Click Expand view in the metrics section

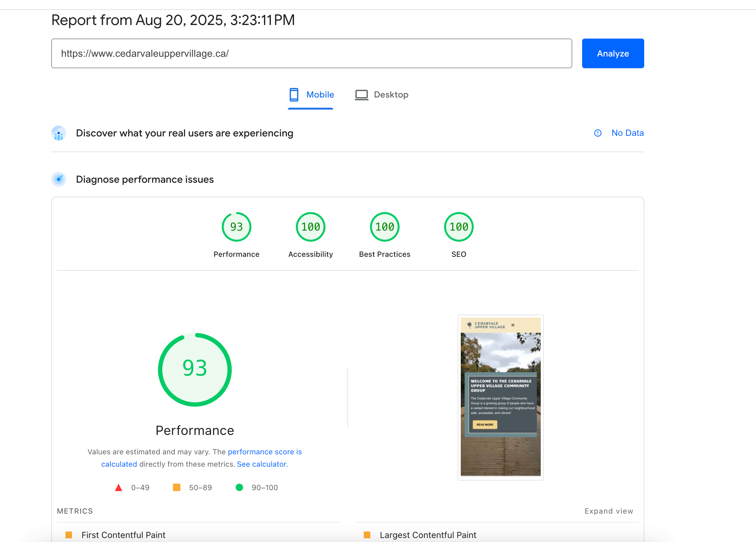coord(609,511)
